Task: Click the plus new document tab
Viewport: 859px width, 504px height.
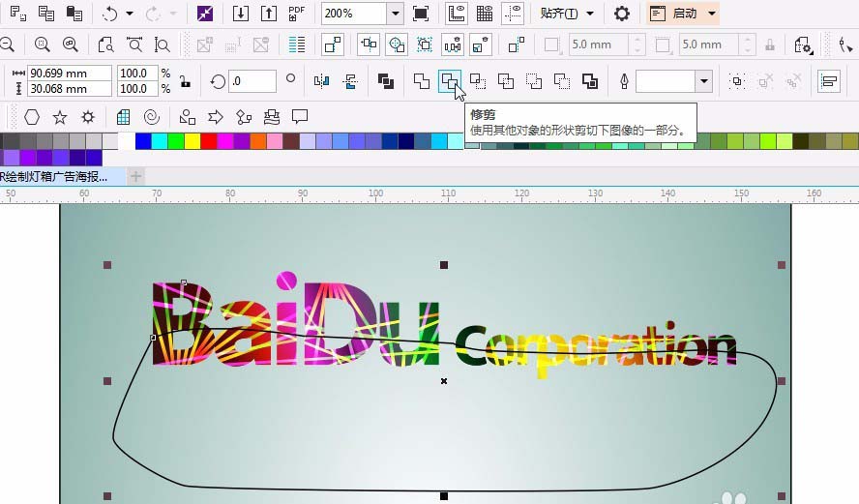Action: 135,176
